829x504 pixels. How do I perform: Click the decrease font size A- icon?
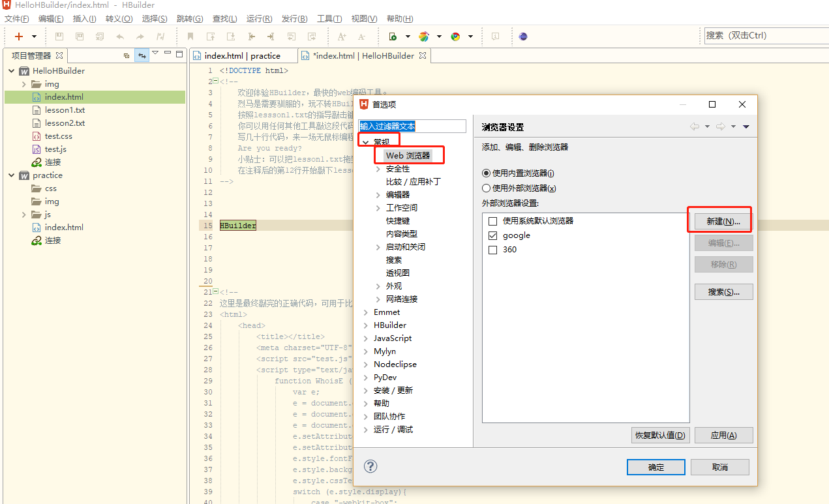coord(362,37)
